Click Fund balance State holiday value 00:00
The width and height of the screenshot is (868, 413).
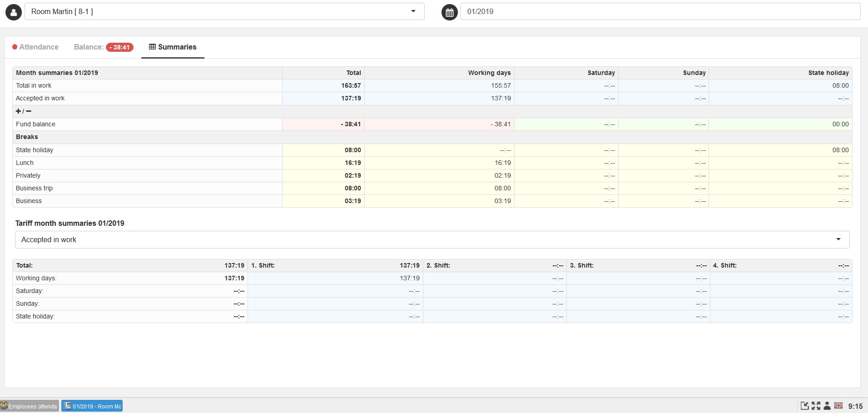840,124
